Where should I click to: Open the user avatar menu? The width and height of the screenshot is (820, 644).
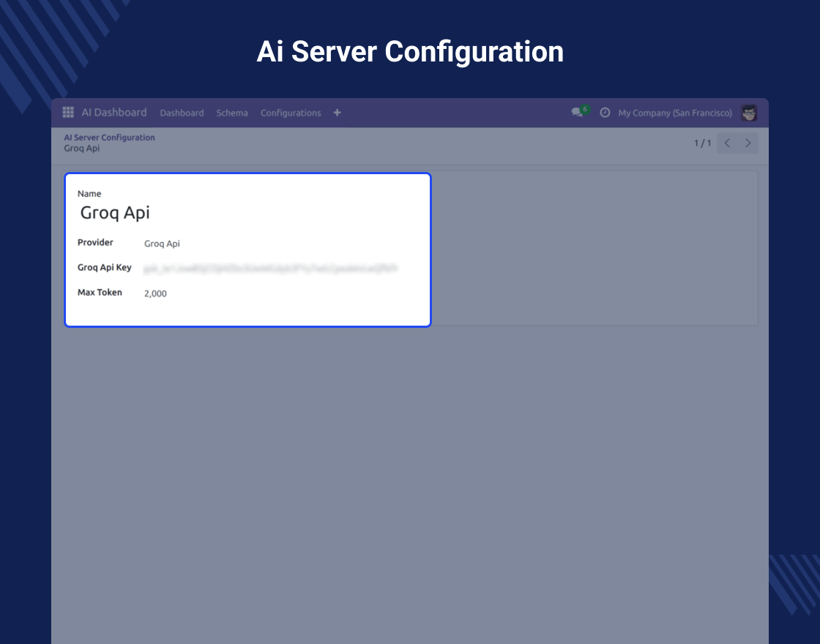(x=748, y=113)
